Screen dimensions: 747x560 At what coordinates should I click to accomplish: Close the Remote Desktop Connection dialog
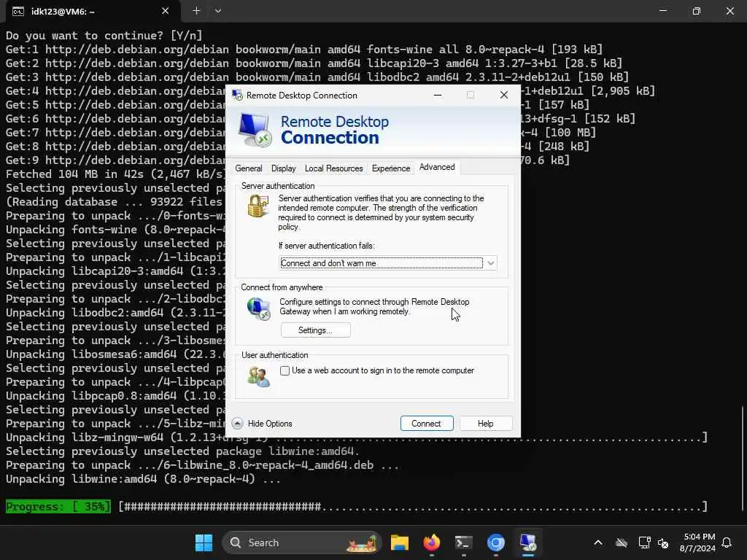tap(503, 95)
